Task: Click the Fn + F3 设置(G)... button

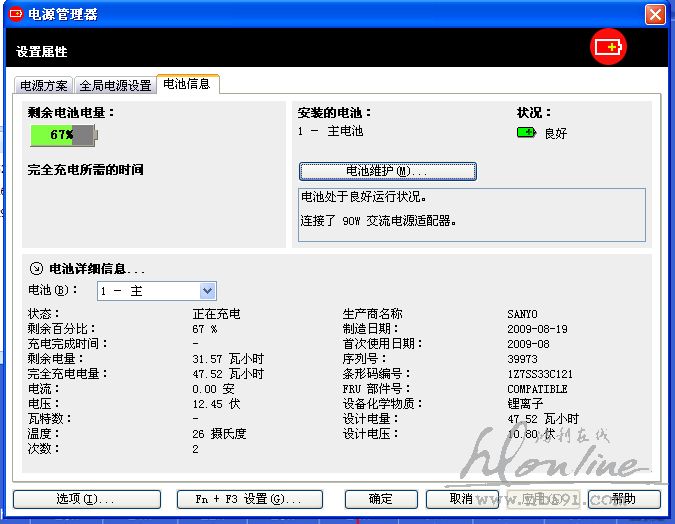Action: [250, 499]
